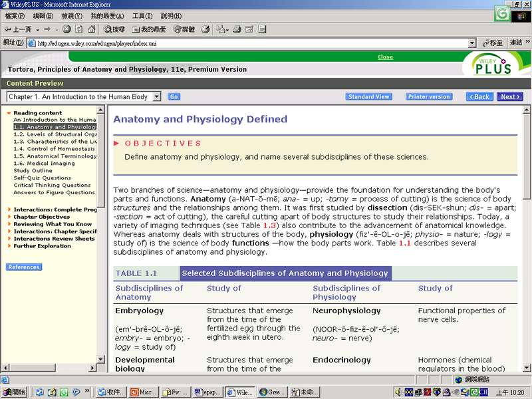Click the Next navigation button

(x=510, y=96)
